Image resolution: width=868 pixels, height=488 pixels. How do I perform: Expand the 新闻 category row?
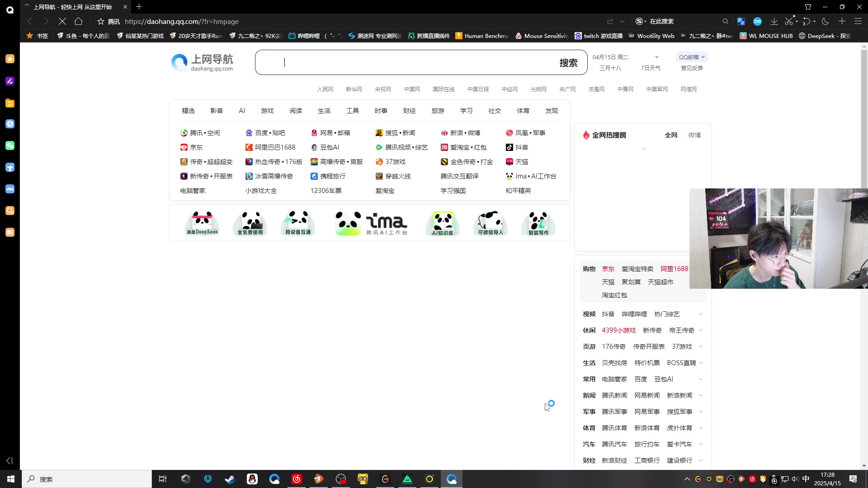[x=701, y=395]
